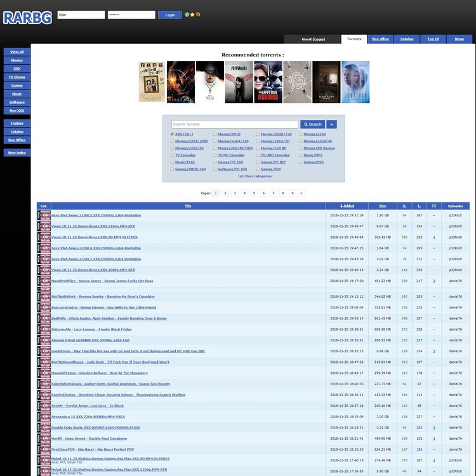
Task: Click category icon of row added 19:49:04
Action: [x=44, y=237]
